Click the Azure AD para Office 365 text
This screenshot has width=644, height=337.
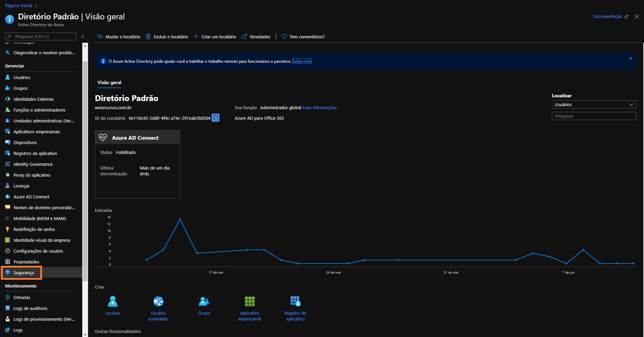click(x=259, y=118)
